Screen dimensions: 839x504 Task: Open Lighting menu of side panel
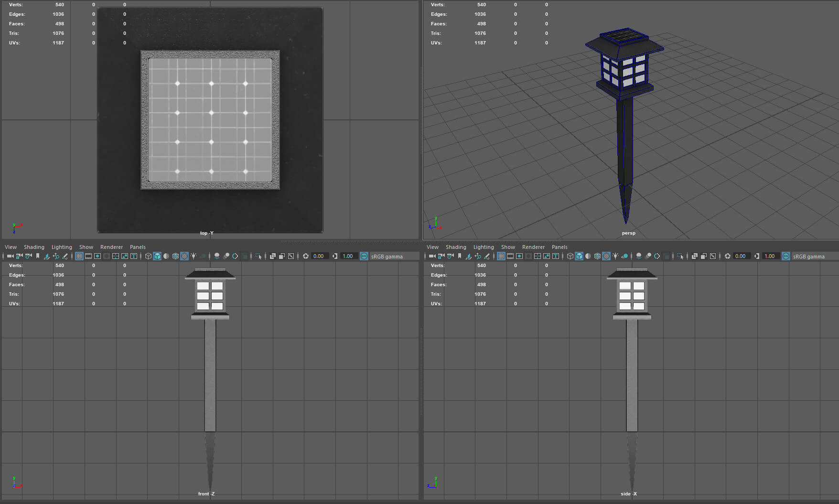(484, 247)
